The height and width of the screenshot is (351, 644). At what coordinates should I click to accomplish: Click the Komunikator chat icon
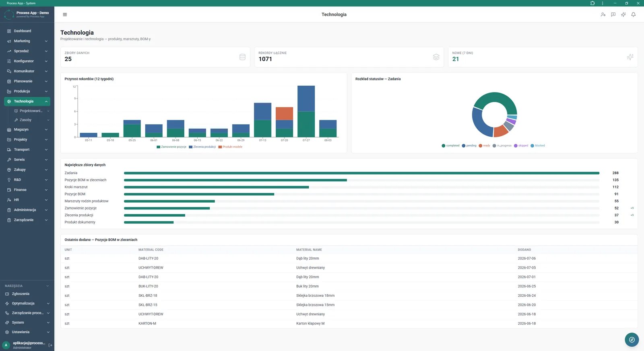pos(9,71)
